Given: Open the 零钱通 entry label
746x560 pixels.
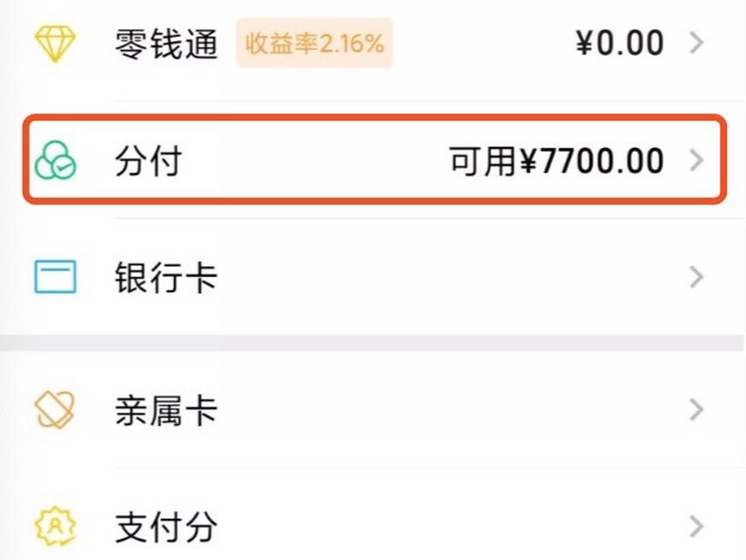Looking at the screenshot, I should click(166, 44).
